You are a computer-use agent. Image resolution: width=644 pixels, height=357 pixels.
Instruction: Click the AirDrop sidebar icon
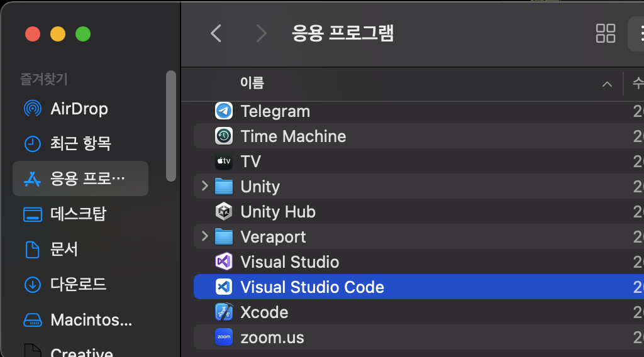[x=33, y=109]
